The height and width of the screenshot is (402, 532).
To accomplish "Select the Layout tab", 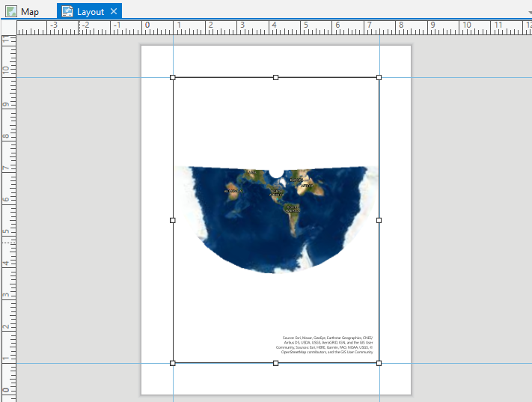I will tap(90, 11).
